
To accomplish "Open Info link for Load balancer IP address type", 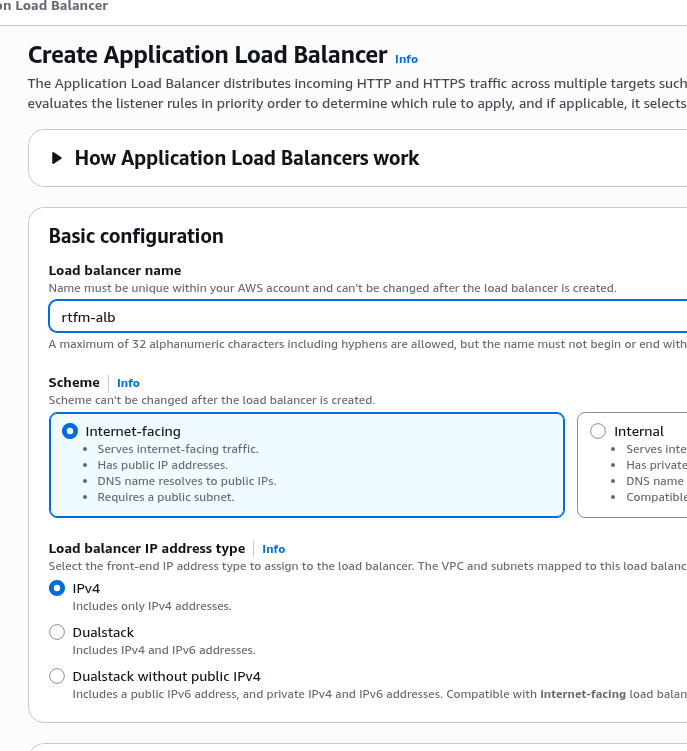I will 273,549.
